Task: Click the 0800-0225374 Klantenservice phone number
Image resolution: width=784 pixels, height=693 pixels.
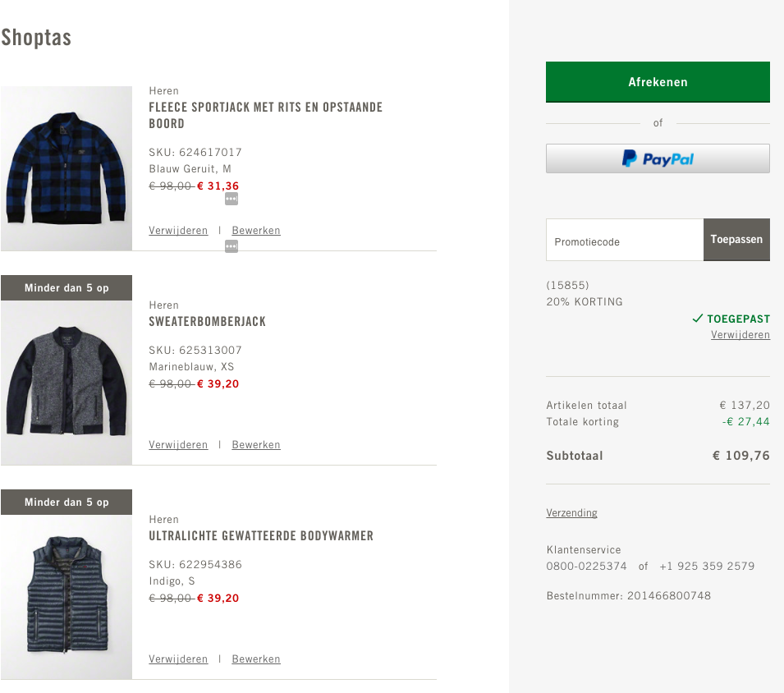Action: 586,567
